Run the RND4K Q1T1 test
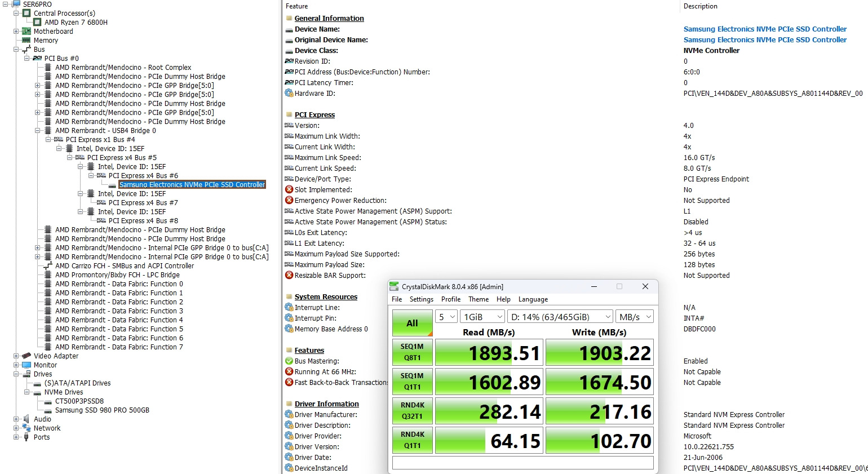 pyautogui.click(x=413, y=440)
